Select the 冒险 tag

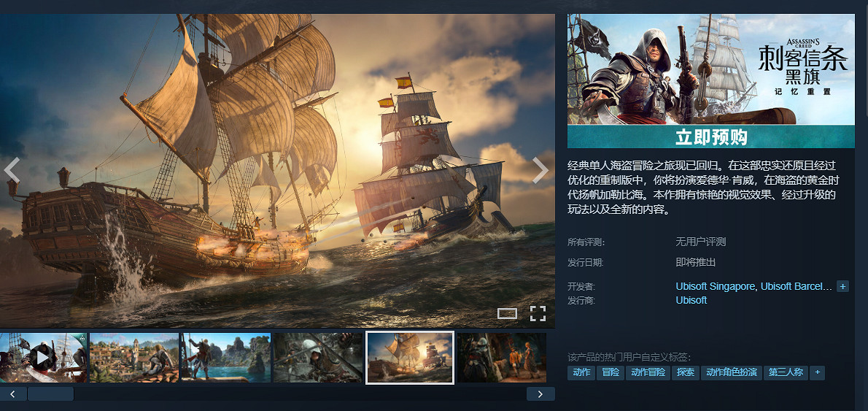pyautogui.click(x=611, y=372)
